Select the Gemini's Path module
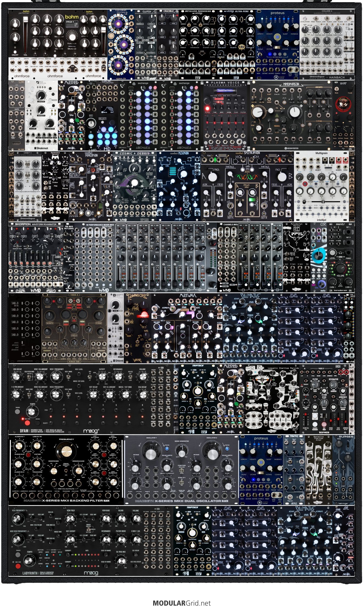364x609 pixels. tap(116, 328)
